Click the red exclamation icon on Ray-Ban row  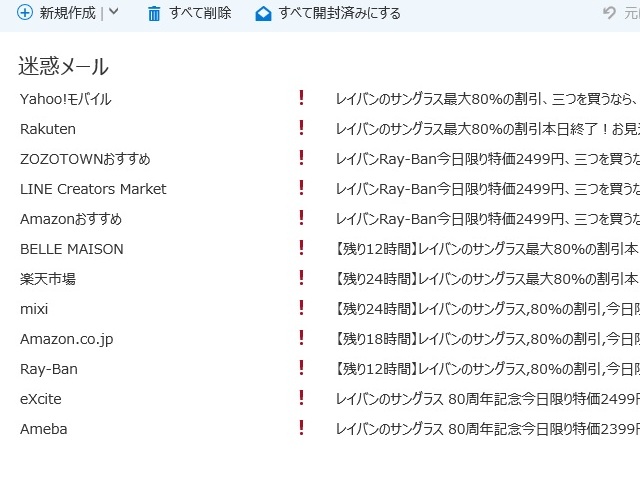301,368
